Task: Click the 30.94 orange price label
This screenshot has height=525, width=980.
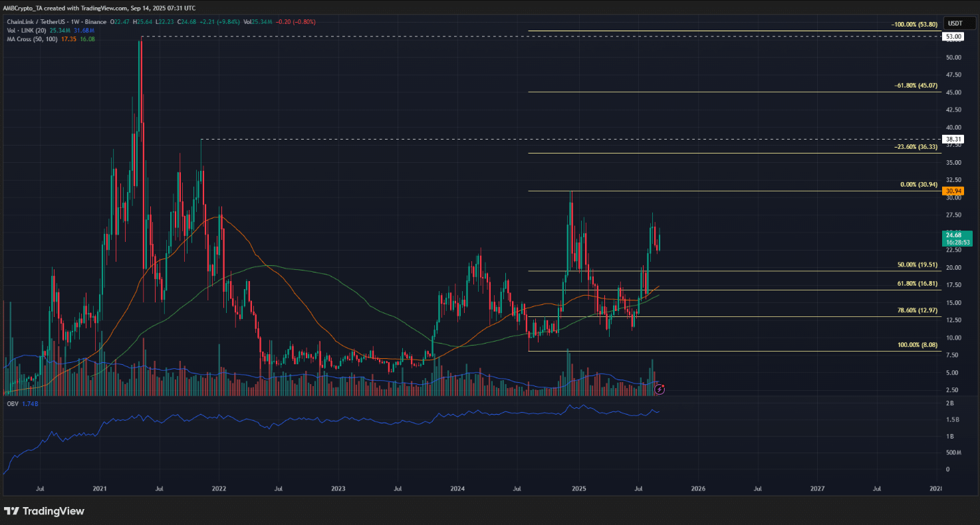Action: 954,191
